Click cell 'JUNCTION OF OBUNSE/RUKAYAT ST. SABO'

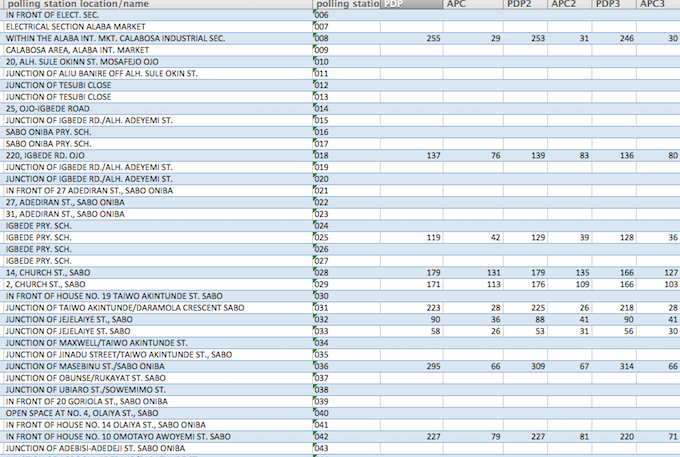(x=156, y=378)
